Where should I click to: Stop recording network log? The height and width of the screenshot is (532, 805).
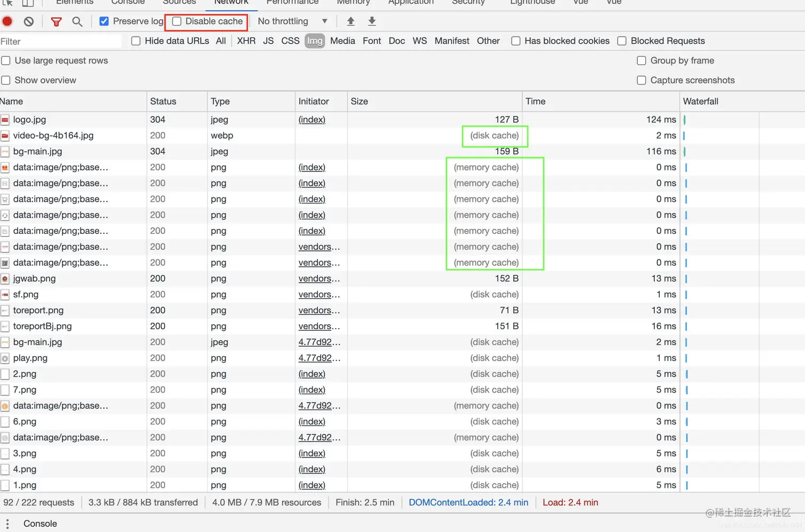7,21
